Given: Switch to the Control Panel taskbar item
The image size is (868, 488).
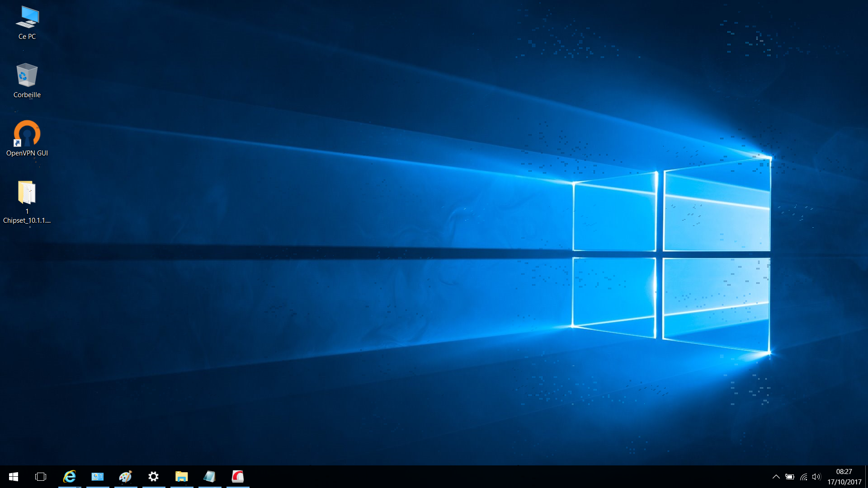Looking at the screenshot, I should click(x=98, y=477).
